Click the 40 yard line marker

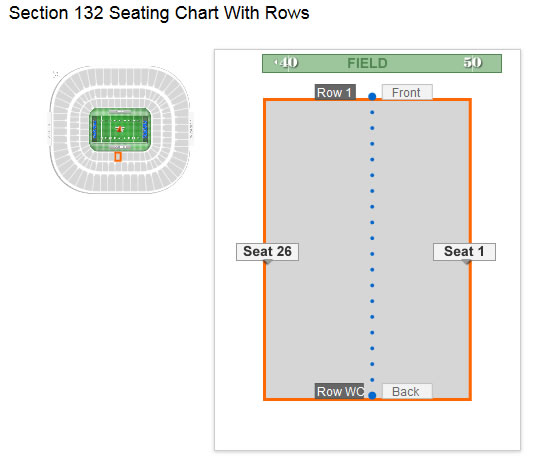tap(289, 63)
